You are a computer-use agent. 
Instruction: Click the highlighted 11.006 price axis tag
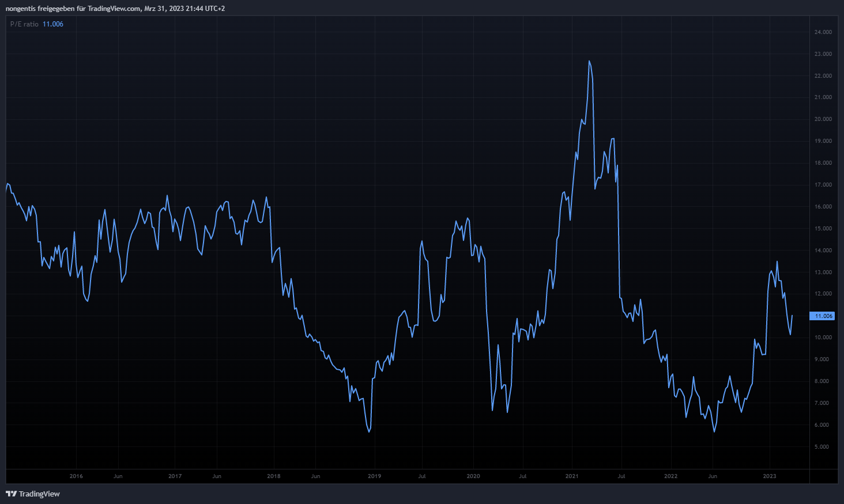point(823,316)
